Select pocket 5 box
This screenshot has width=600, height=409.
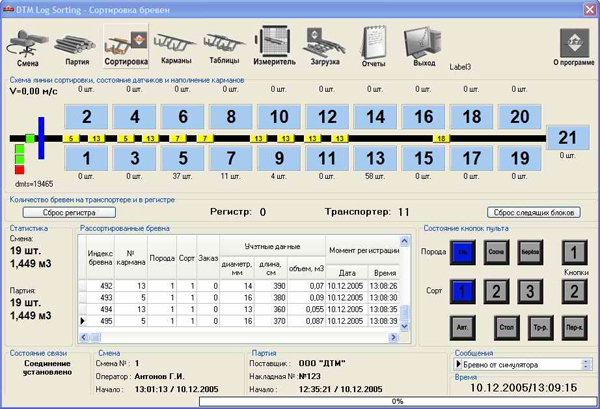coord(183,158)
